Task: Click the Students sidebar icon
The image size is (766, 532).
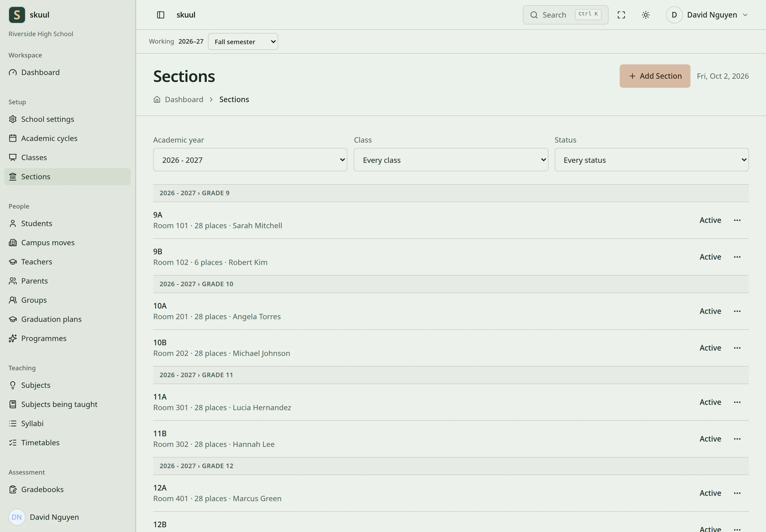Action: point(13,223)
